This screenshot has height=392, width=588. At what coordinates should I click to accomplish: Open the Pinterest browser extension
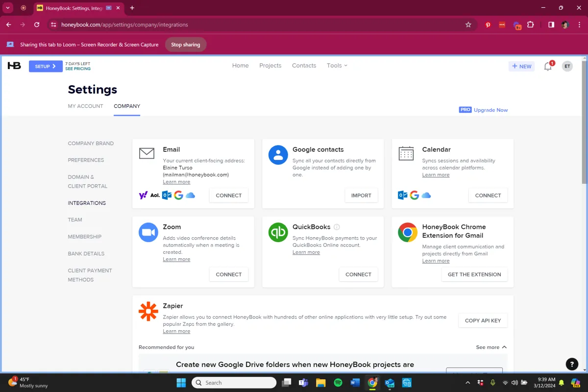pos(488,24)
